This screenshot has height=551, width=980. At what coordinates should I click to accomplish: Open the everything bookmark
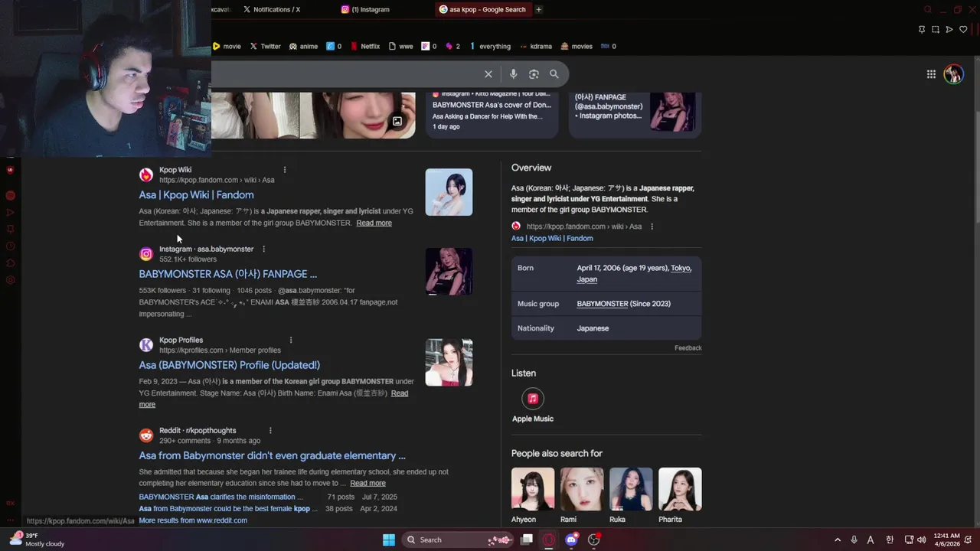[489, 46]
